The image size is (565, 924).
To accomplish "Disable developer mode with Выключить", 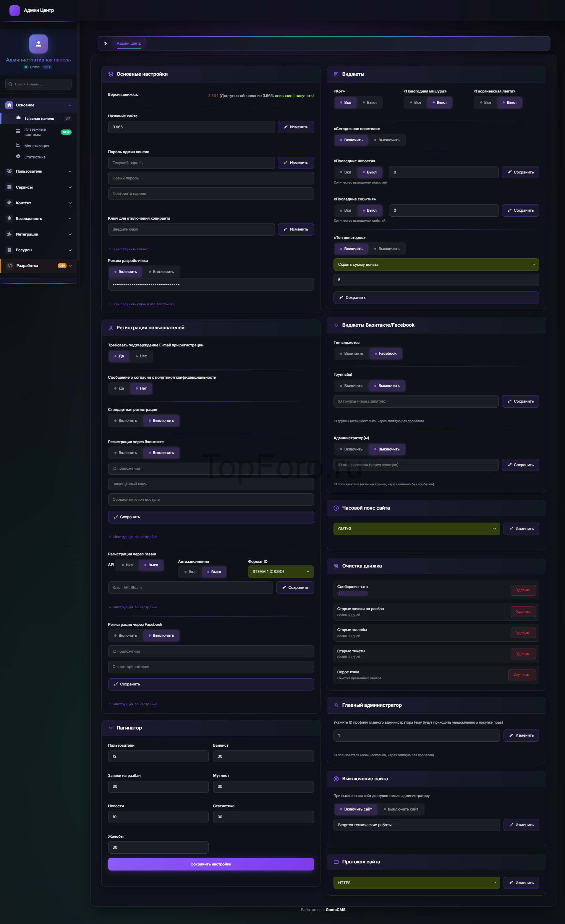I will pyautogui.click(x=161, y=272).
